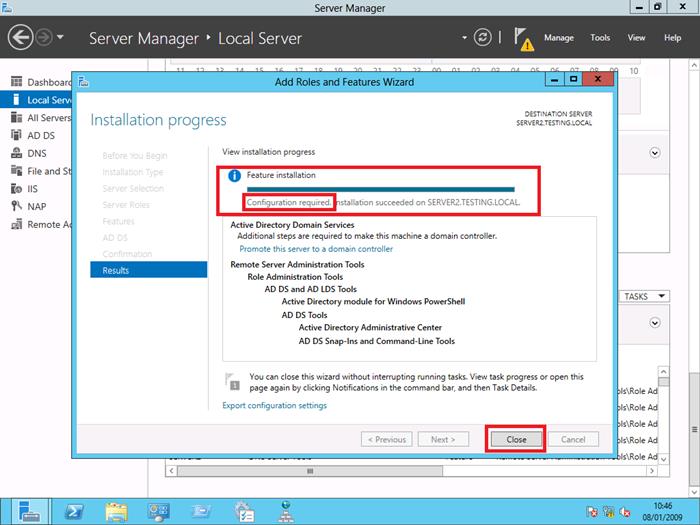Click the Feature installation progress bar
Image resolution: width=700 pixels, height=525 pixels.
click(x=380, y=189)
